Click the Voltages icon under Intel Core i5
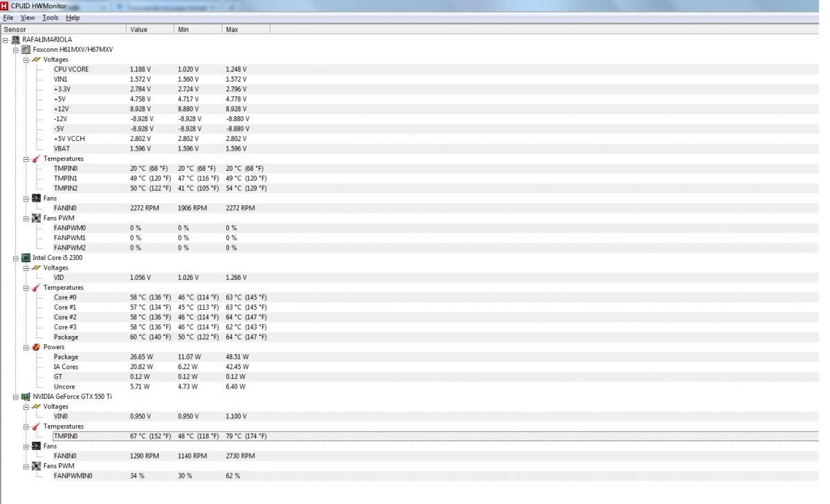 coord(36,268)
